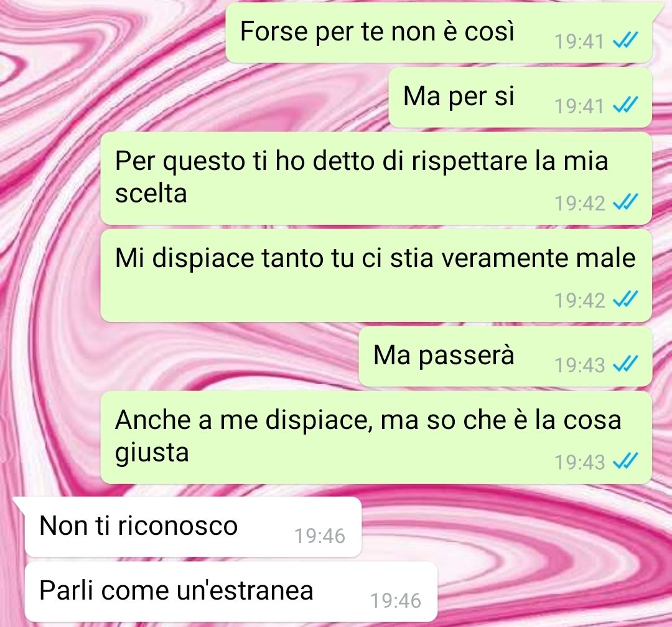The height and width of the screenshot is (627, 672).
Task: Tap the read ticks on 'rispettare la mia scelta' message
Action: [625, 202]
